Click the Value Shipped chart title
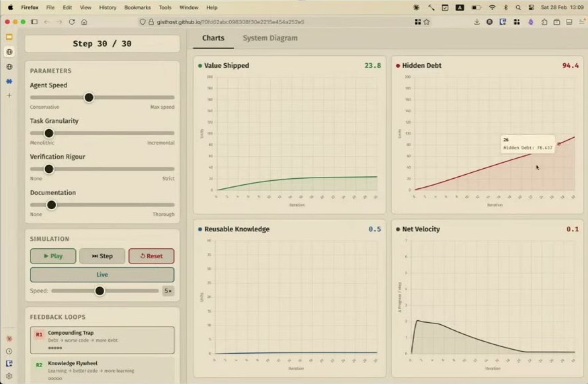Screen dimensions: 588x384 [x=226, y=65]
